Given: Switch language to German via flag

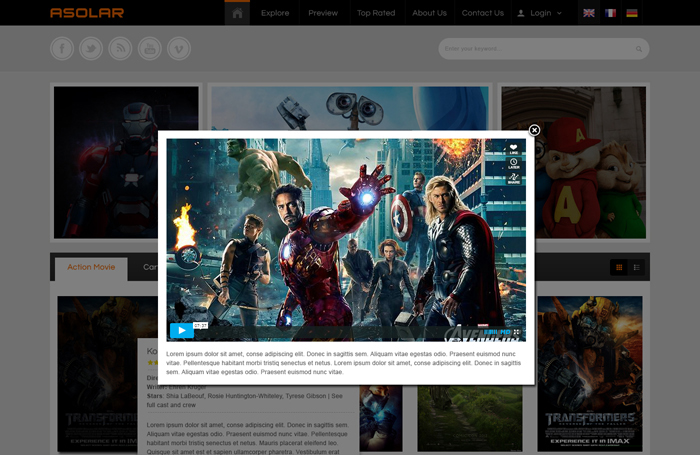Looking at the screenshot, I should point(632,13).
